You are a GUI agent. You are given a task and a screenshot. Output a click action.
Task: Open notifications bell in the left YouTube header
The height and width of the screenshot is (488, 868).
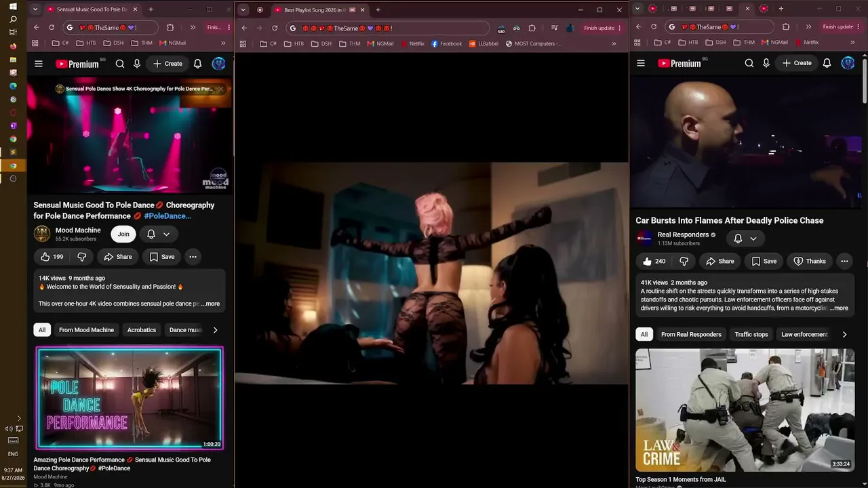coord(197,64)
